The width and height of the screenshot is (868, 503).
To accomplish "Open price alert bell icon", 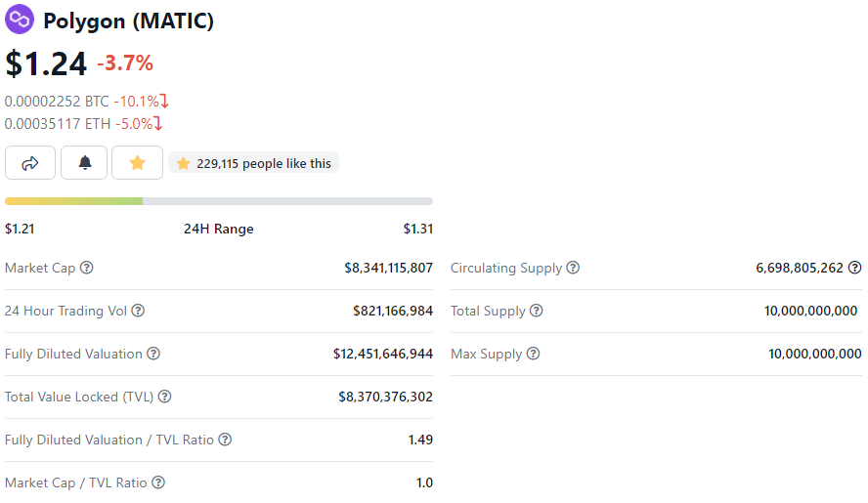I will (x=84, y=163).
